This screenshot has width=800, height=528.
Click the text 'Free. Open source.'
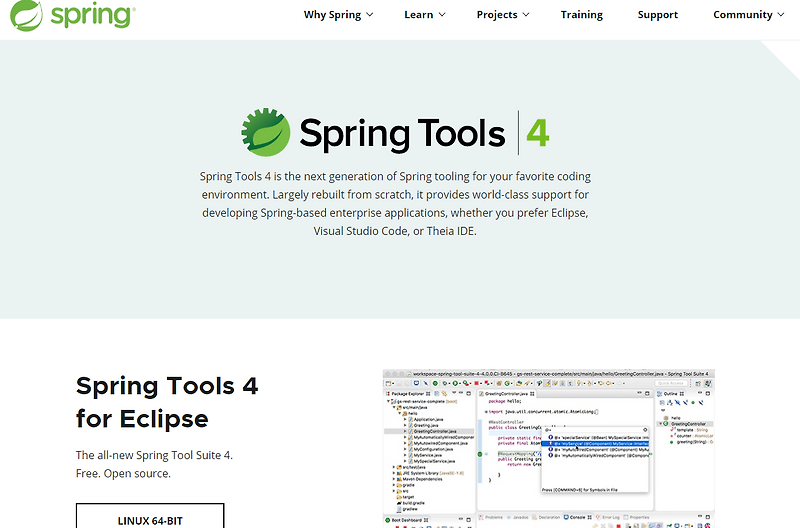[123, 473]
